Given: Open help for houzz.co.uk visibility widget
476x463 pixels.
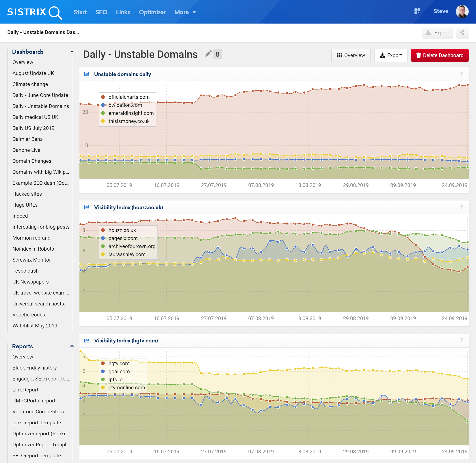Looking at the screenshot, I should tap(461, 207).
